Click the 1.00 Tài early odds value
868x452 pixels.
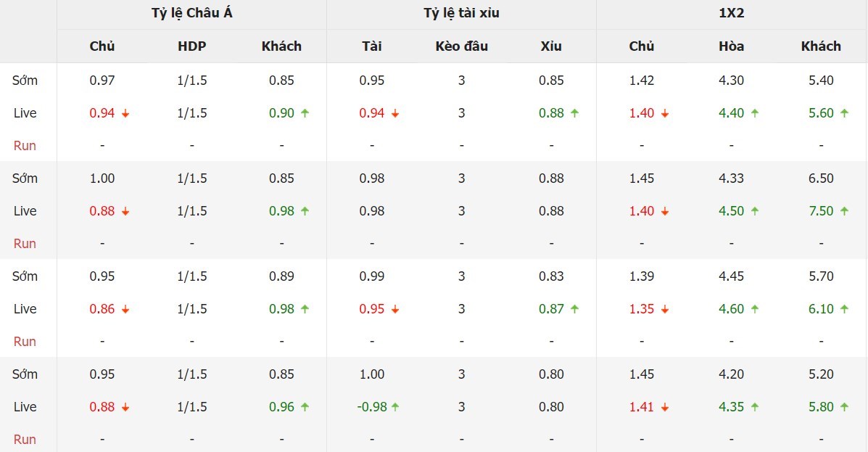pos(371,374)
